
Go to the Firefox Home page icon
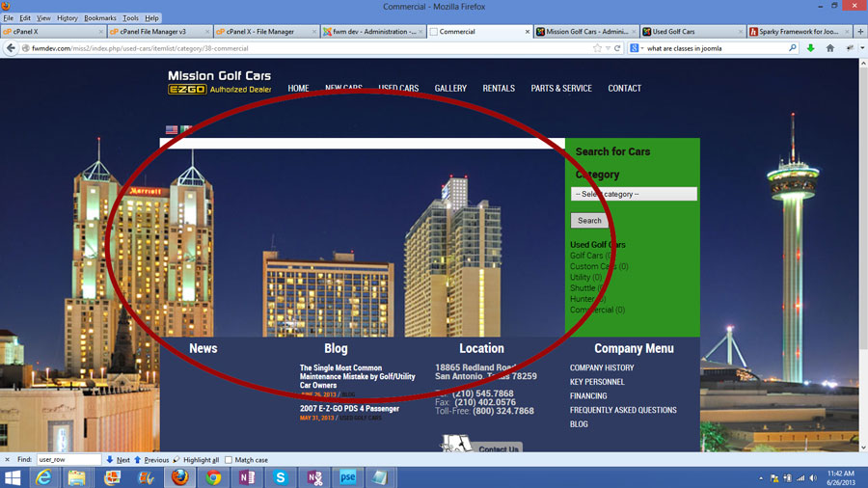click(829, 48)
